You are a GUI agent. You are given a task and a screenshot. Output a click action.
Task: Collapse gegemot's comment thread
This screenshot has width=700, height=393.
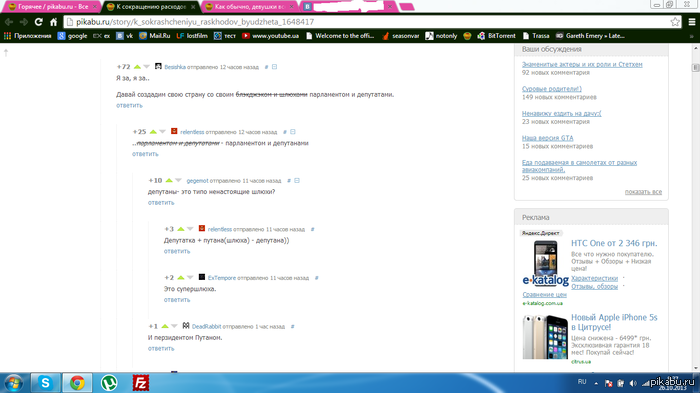[297, 180]
